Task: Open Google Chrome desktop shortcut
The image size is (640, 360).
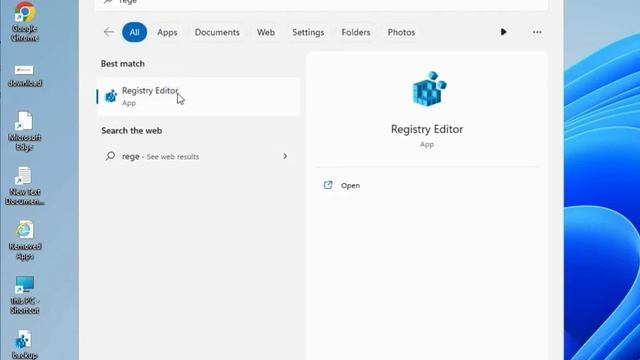Action: 24,21
